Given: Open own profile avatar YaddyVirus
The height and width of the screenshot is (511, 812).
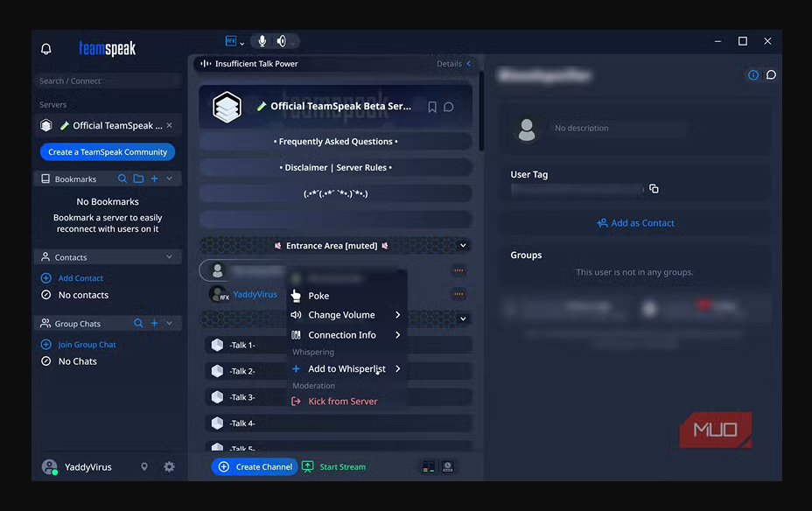Looking at the screenshot, I should (x=50, y=467).
